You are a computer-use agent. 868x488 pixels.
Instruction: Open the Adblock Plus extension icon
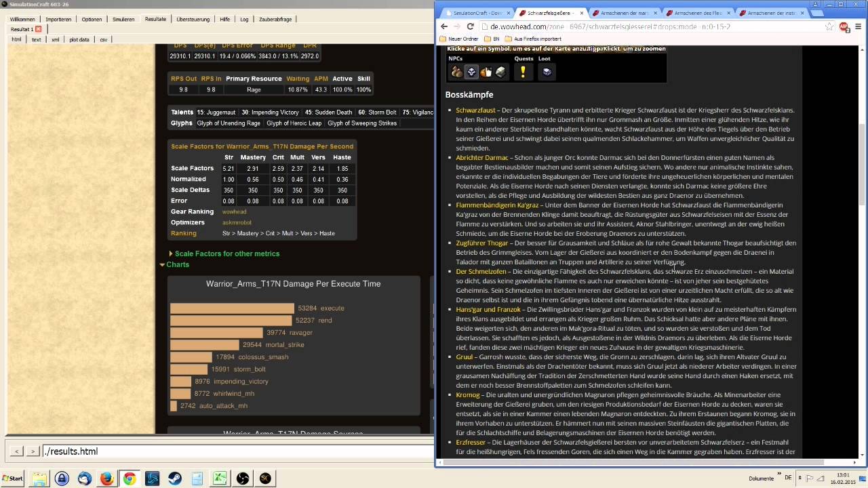[844, 26]
